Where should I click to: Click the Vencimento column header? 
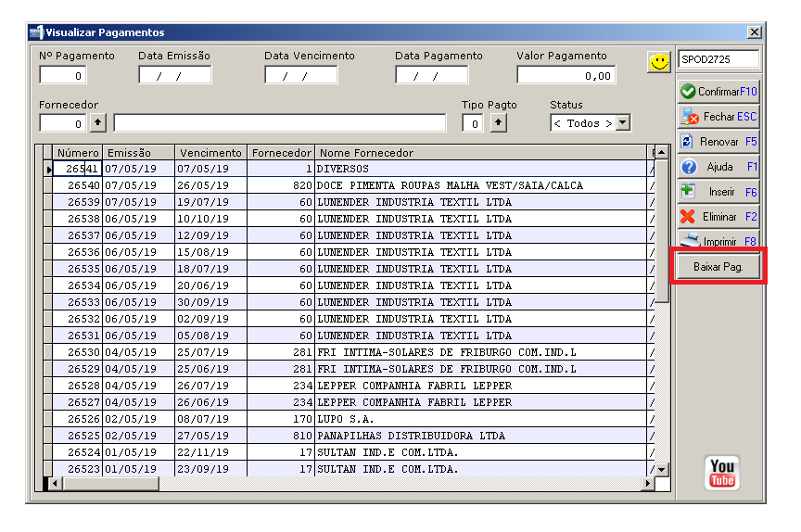[x=211, y=153]
